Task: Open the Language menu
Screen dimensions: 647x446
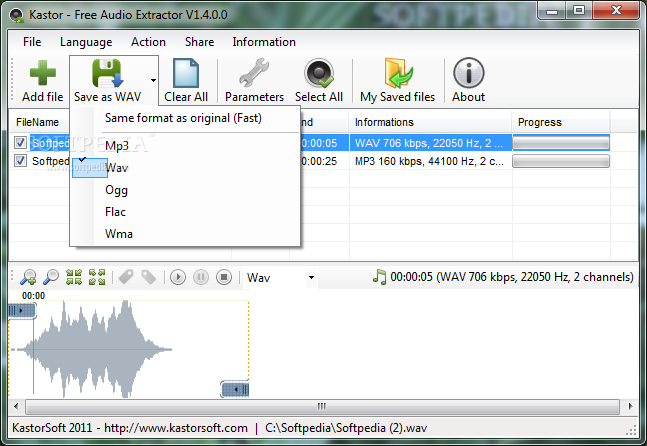Action: pos(86,42)
